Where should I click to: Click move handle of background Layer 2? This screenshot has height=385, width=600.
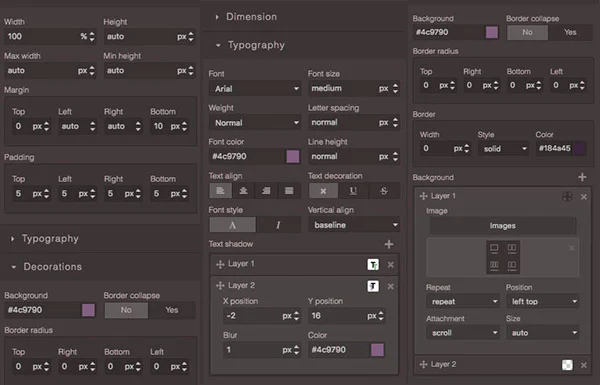point(424,364)
